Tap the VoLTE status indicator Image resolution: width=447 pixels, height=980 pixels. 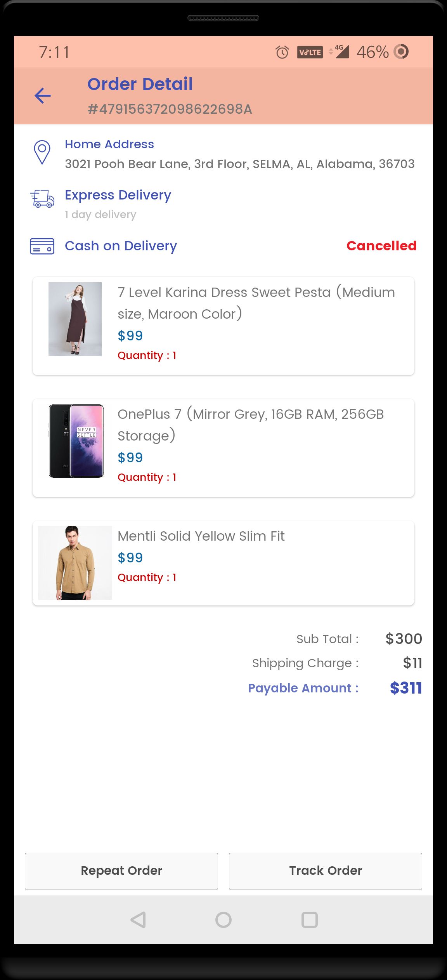pos(310,52)
